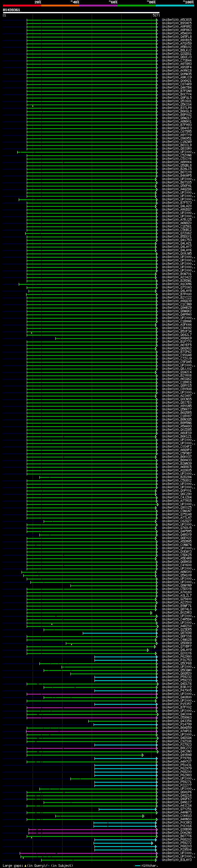
Task: Select the UniRef100_B0CTY4 label
Action: point(177,94)
